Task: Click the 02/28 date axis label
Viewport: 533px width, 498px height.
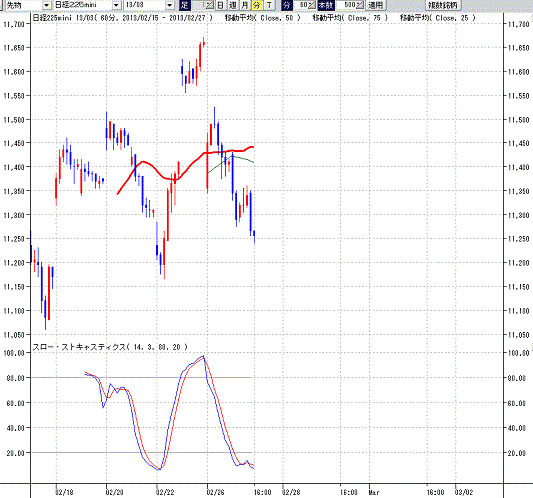Action: tap(291, 492)
